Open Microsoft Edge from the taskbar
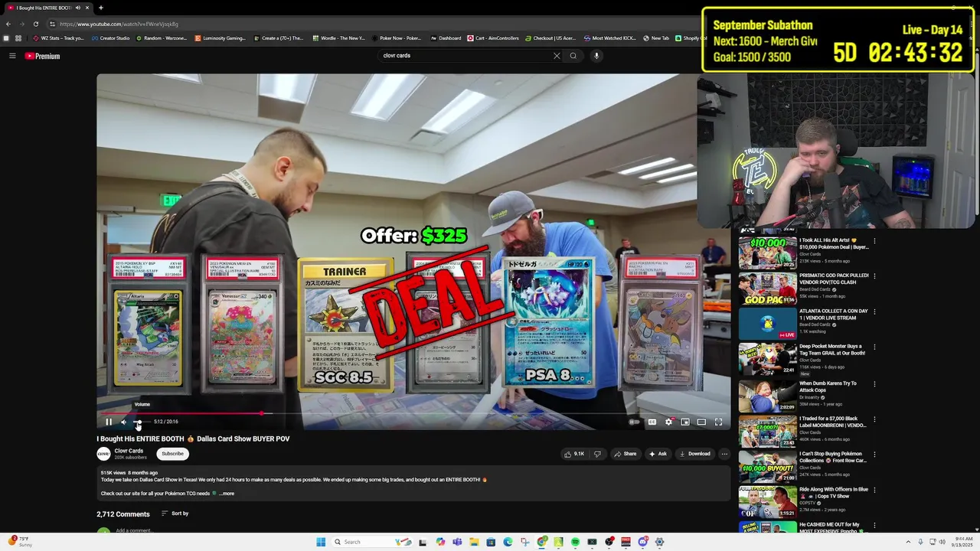 click(x=508, y=542)
